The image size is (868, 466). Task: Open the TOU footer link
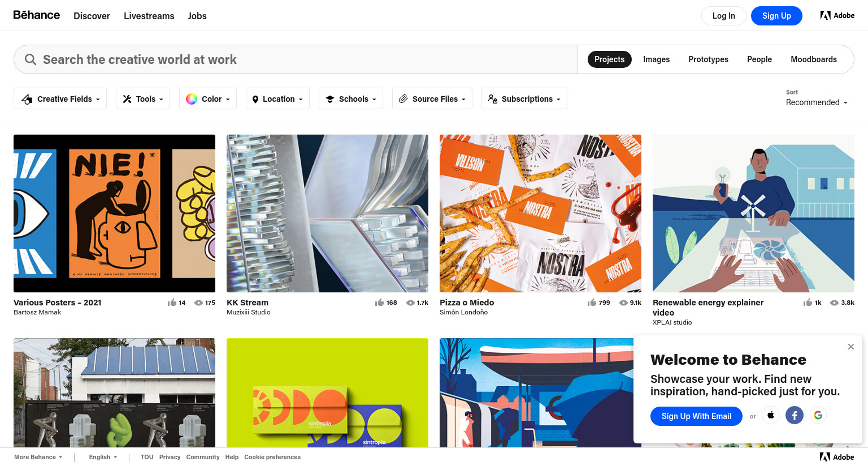[147, 457]
